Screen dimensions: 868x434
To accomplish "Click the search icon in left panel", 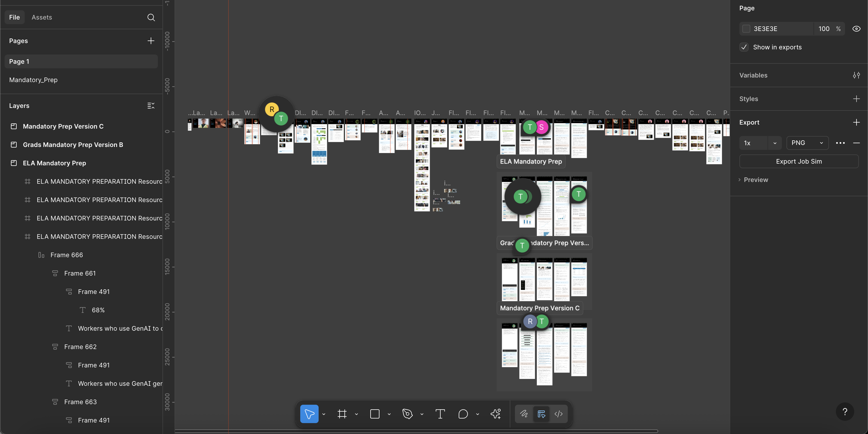I will click(151, 17).
